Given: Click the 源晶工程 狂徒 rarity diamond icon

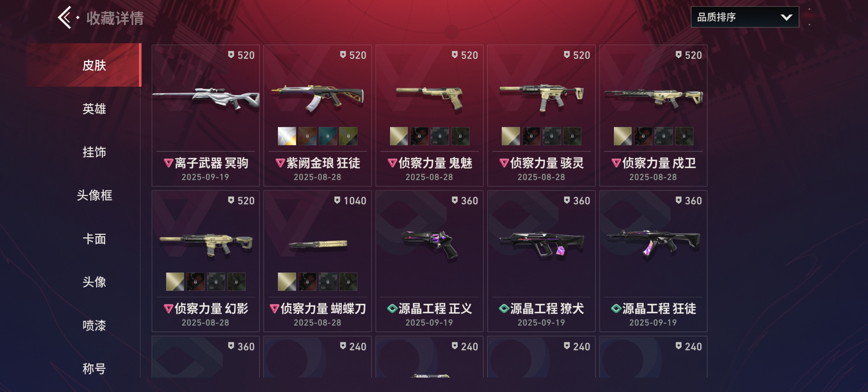Looking at the screenshot, I should click(x=616, y=308).
